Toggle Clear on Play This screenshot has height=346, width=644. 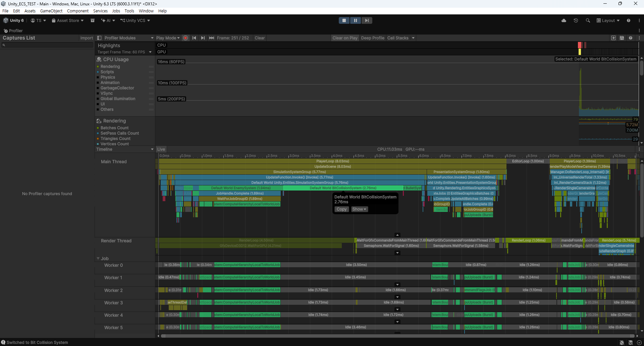pyautogui.click(x=345, y=38)
